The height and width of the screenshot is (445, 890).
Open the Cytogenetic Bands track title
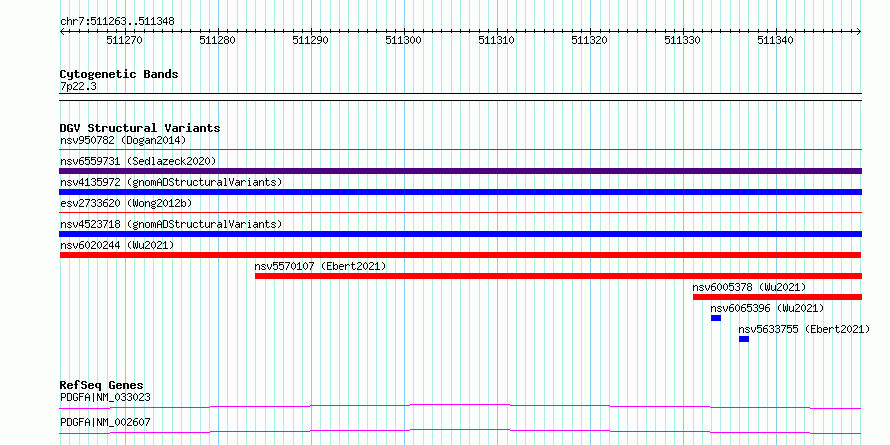pyautogui.click(x=119, y=74)
